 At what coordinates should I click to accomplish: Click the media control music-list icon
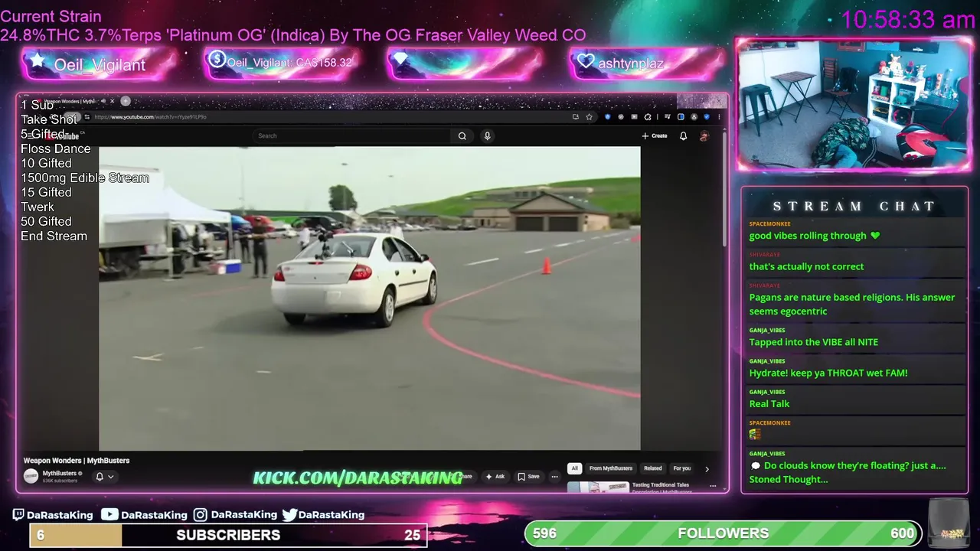pyautogui.click(x=668, y=116)
